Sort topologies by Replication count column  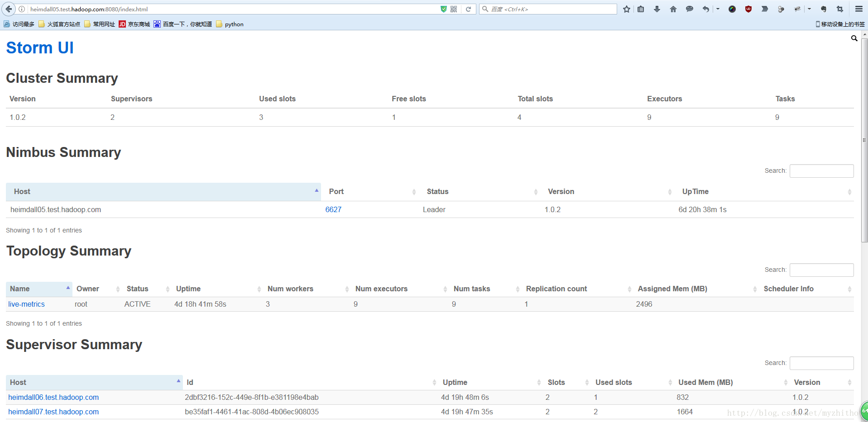[x=578, y=289]
